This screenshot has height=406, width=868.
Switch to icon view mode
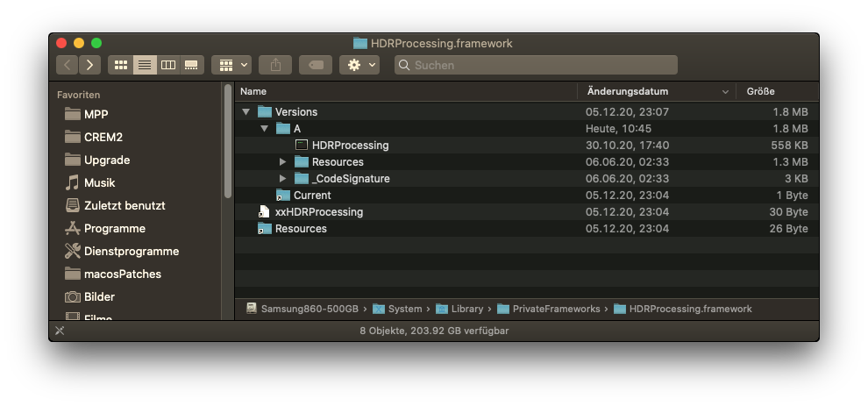click(x=121, y=65)
